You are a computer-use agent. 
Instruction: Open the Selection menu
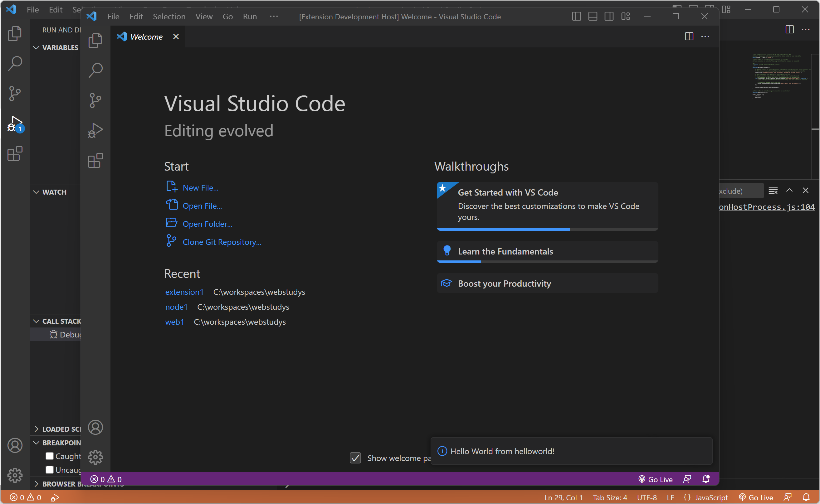pyautogui.click(x=169, y=17)
